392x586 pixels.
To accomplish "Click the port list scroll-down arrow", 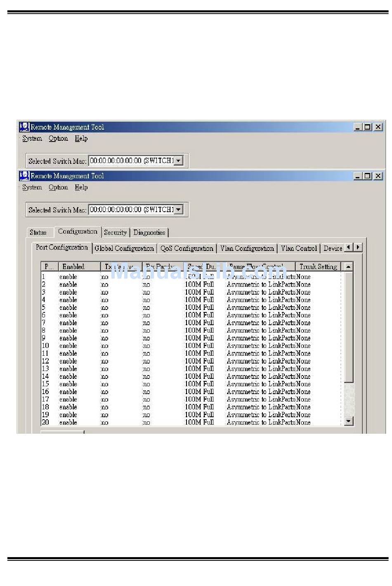I will pyautogui.click(x=349, y=421).
